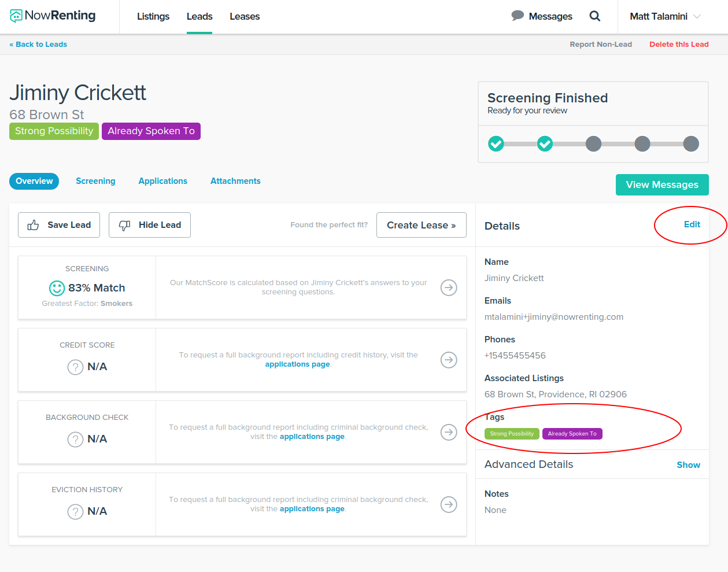Click the small Already Spoken To tag in Details
This screenshot has height=572, width=728.
click(x=572, y=434)
